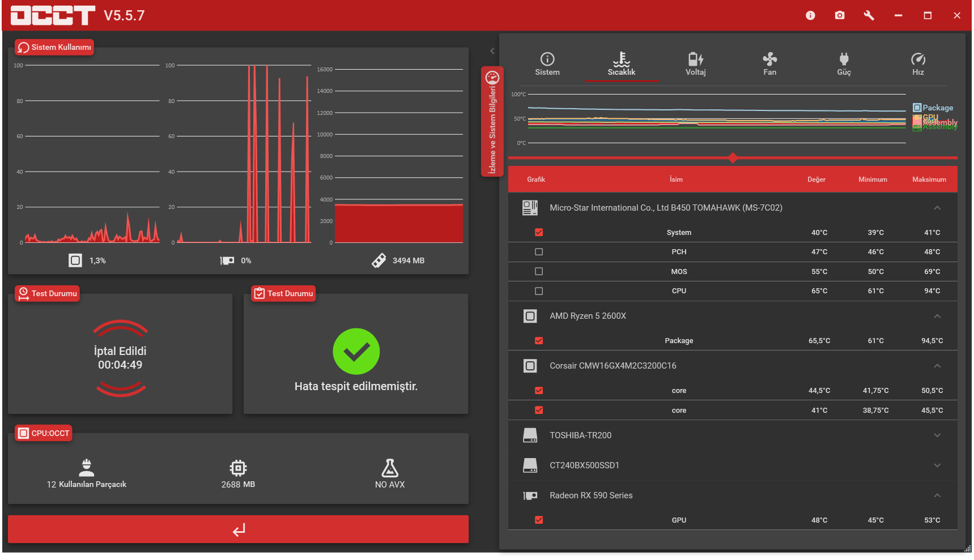This screenshot has height=560, width=974.
Task: Click the CPU usage chip icon
Action: [75, 260]
